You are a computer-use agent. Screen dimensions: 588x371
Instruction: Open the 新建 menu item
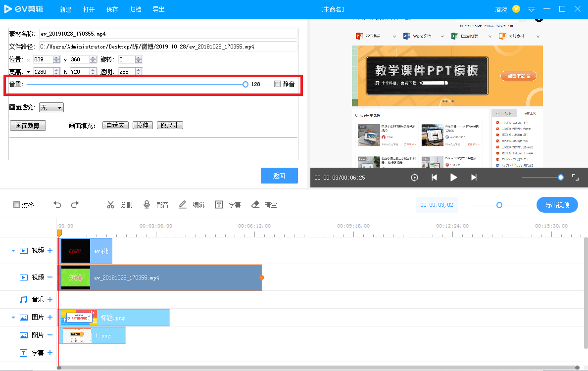66,9
